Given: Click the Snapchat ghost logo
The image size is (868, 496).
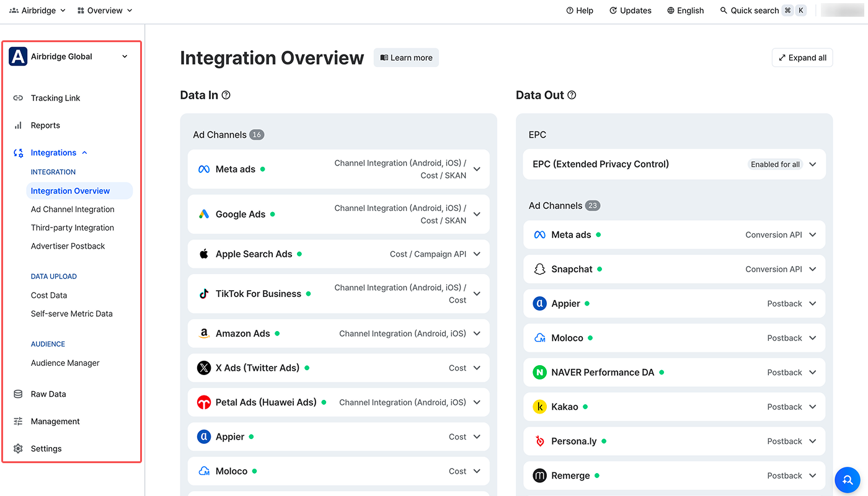Looking at the screenshot, I should (x=539, y=270).
